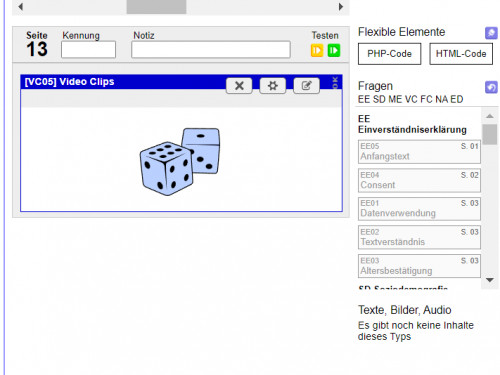Insert an HTML-Code element

pos(461,54)
